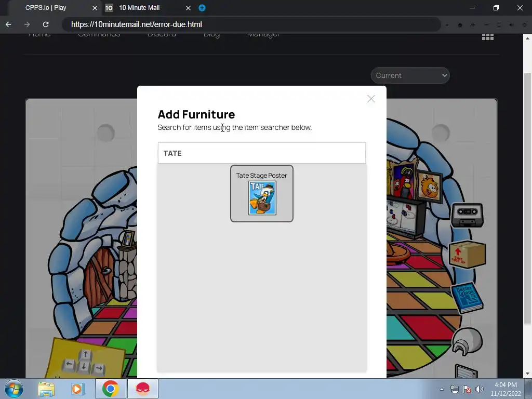
Task: Click the arrow keys sticky note
Action: click(86, 358)
